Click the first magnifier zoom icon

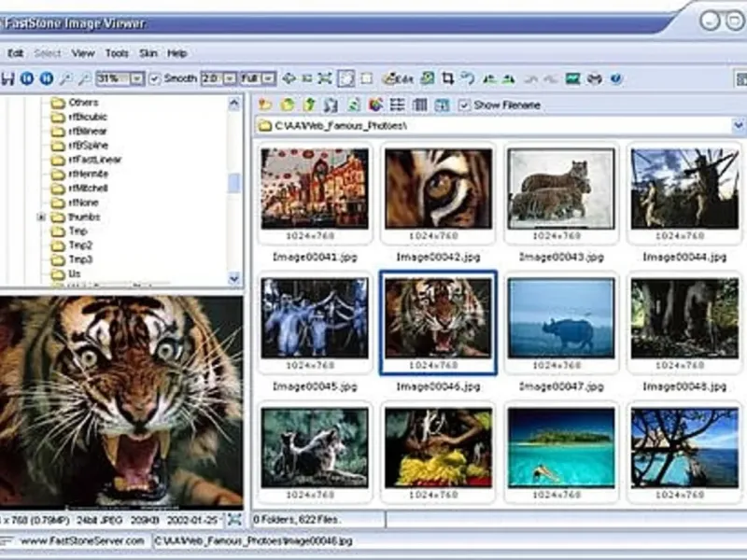point(65,78)
